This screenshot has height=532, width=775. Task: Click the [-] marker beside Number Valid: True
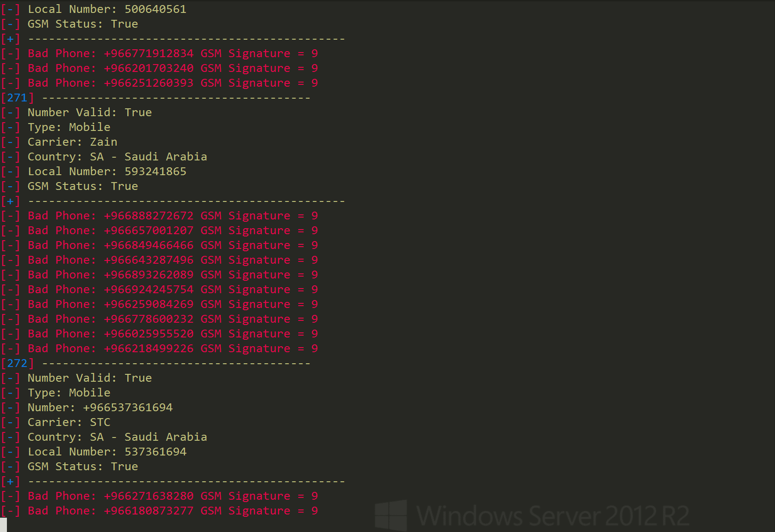point(11,112)
